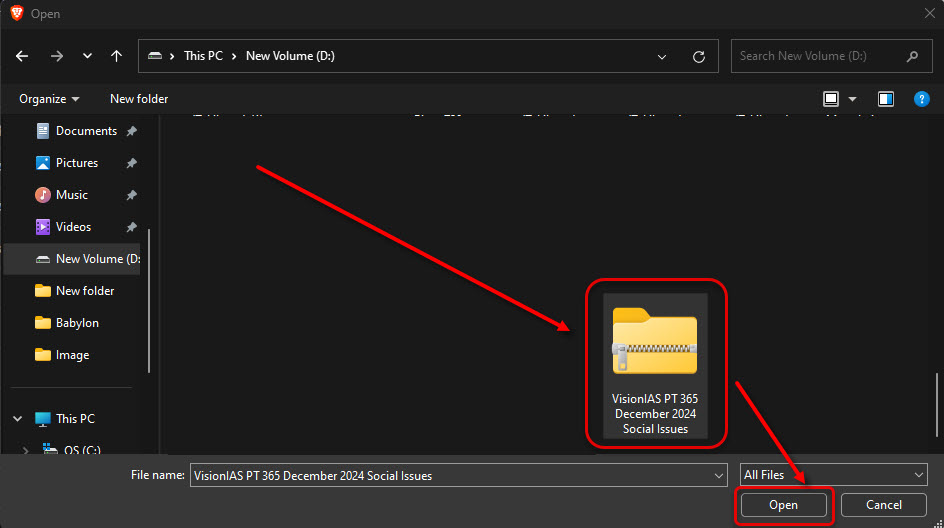Click the Open button
The width and height of the screenshot is (944, 528).
click(x=783, y=505)
